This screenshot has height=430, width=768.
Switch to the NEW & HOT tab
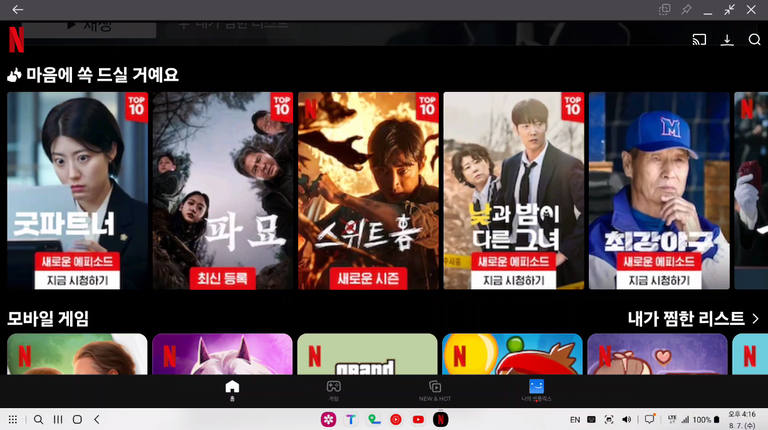pyautogui.click(x=435, y=390)
